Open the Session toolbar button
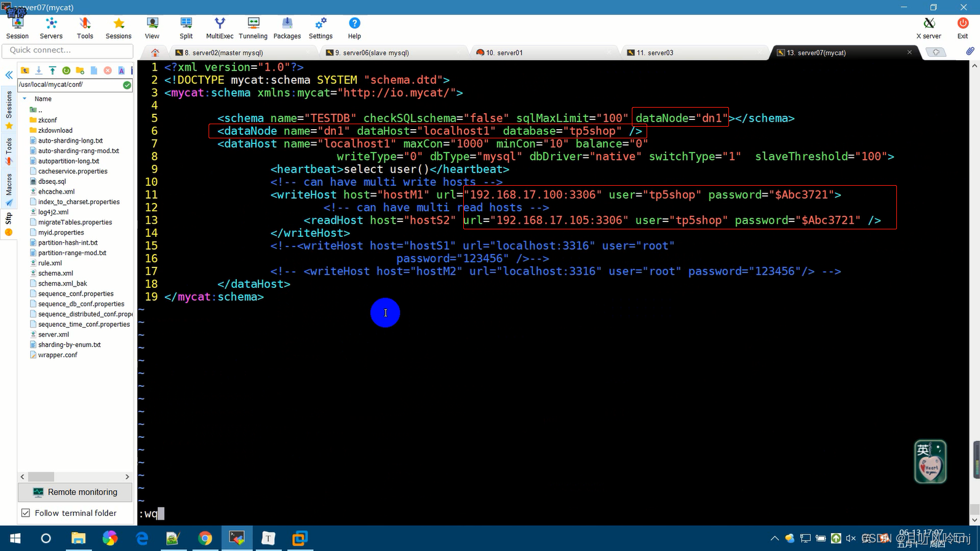 tap(17, 28)
